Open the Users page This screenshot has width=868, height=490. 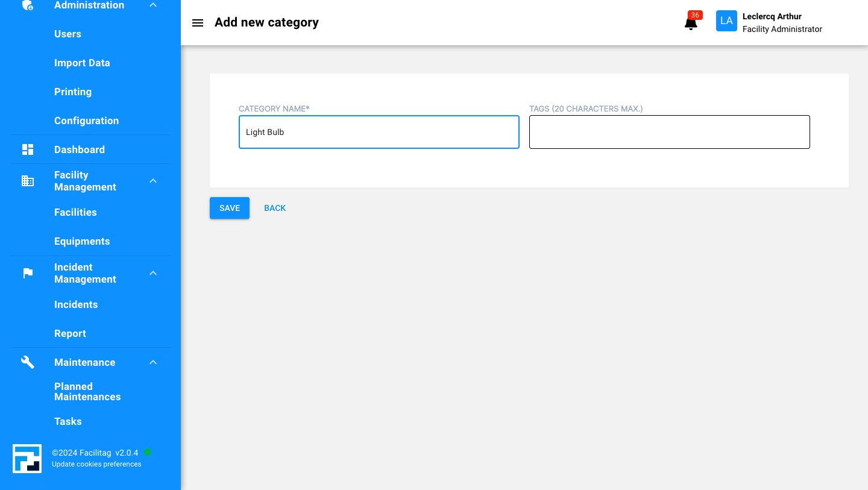(x=68, y=34)
